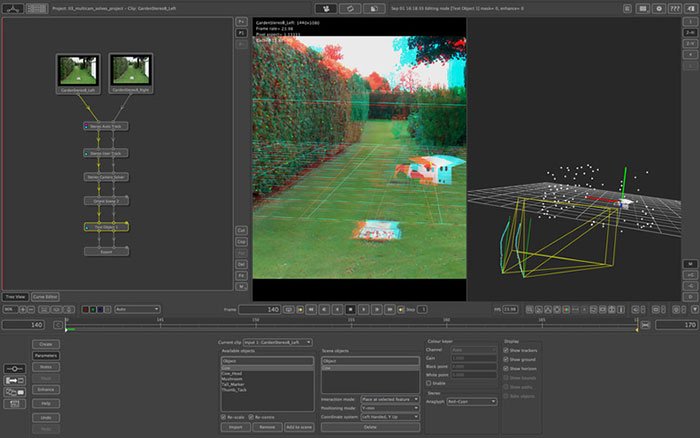Open the settings gear icon in top bar
The image size is (700, 438).
[658, 8]
